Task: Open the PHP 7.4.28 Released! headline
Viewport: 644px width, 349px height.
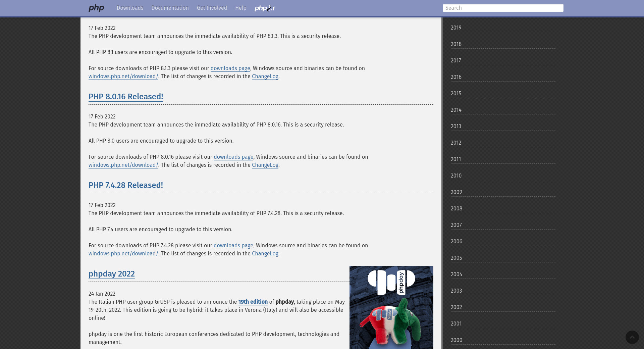Action: point(125,185)
